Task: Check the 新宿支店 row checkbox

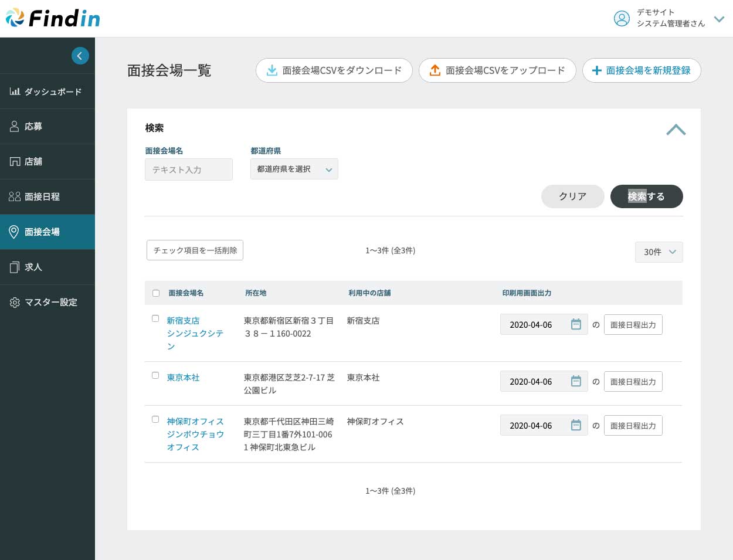Action: (155, 318)
